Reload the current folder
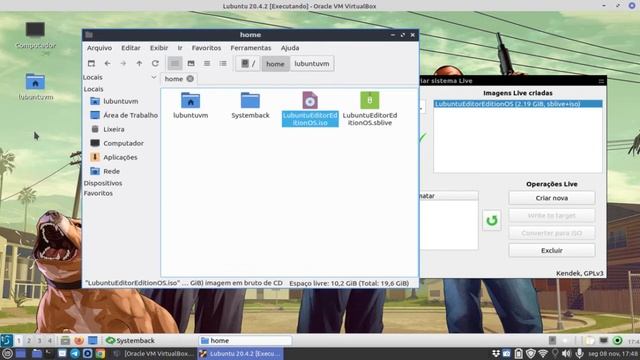Screen dimensions: 640x360 point(155,63)
